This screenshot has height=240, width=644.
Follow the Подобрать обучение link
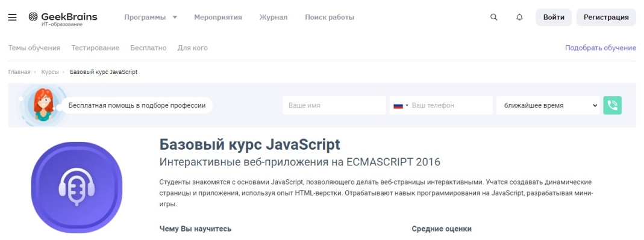[601, 48]
